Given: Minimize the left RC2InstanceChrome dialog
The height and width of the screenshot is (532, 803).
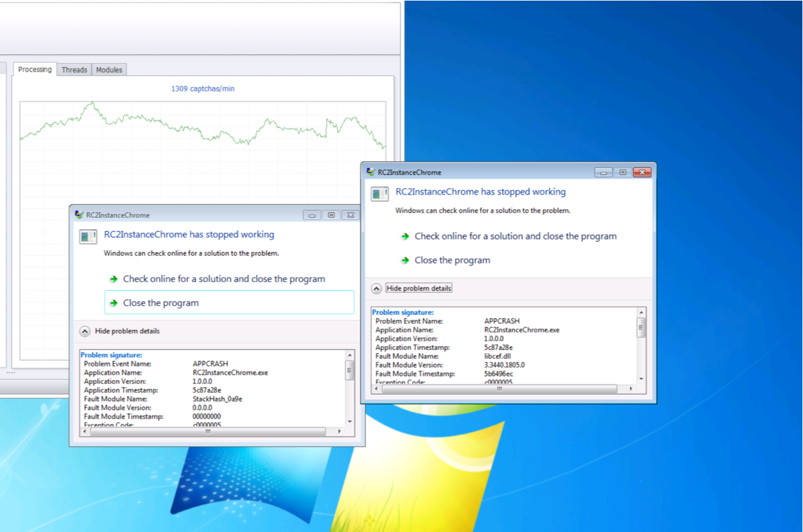Looking at the screenshot, I should pyautogui.click(x=312, y=215).
